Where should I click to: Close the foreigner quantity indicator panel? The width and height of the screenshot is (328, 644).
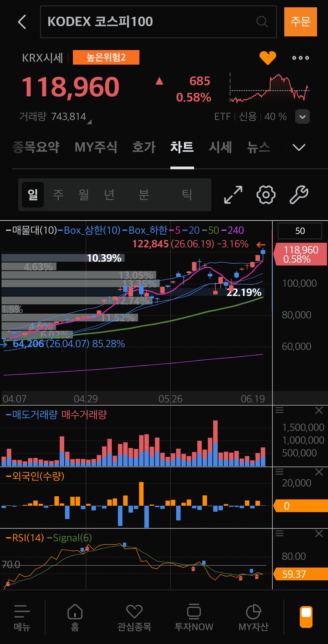319,472
